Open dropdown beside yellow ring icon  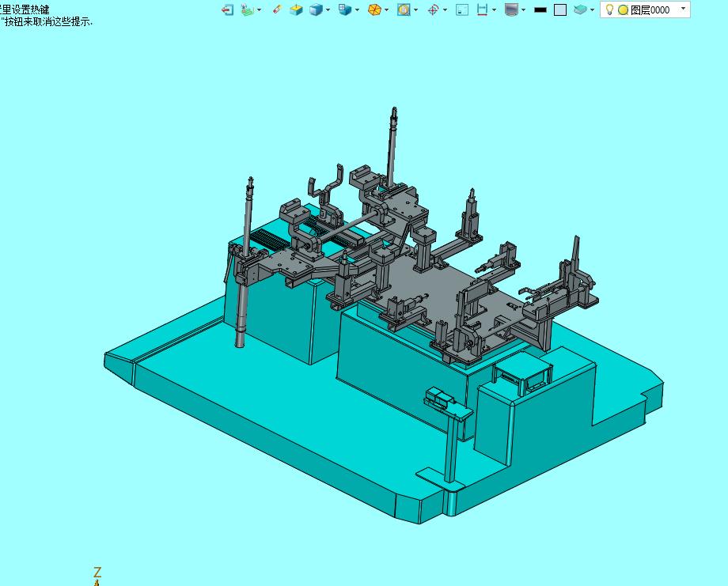(415, 9)
